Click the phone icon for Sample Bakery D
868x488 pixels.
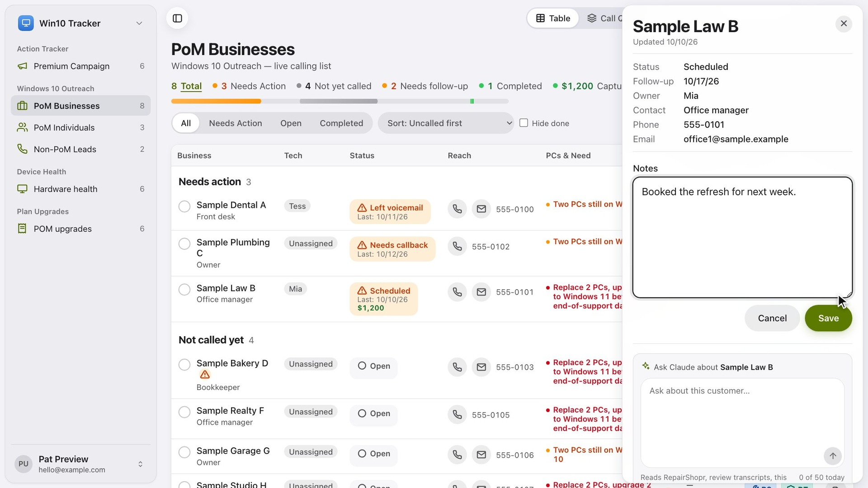click(457, 367)
